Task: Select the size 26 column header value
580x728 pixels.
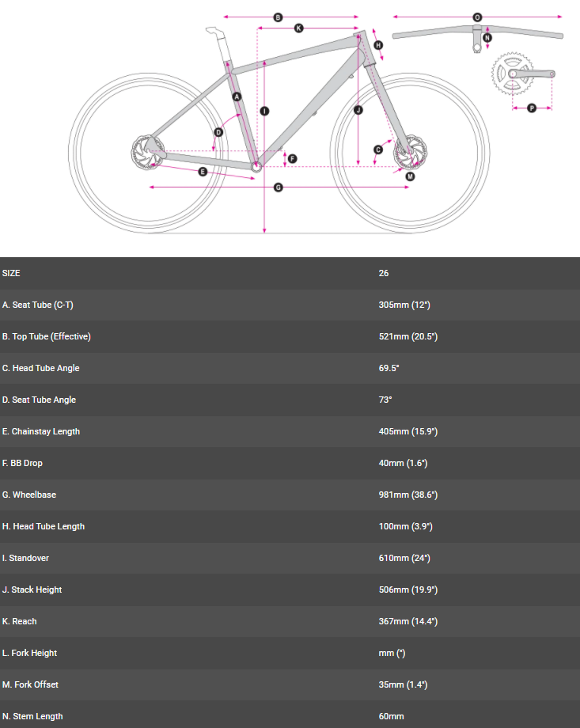Action: pos(384,273)
